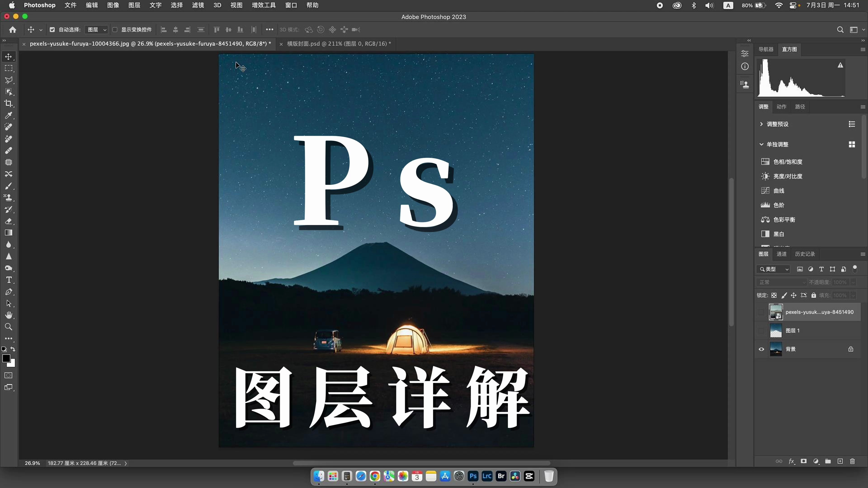Toggle 自动选择 checkbox in options bar
The height and width of the screenshot is (488, 868).
point(52,30)
